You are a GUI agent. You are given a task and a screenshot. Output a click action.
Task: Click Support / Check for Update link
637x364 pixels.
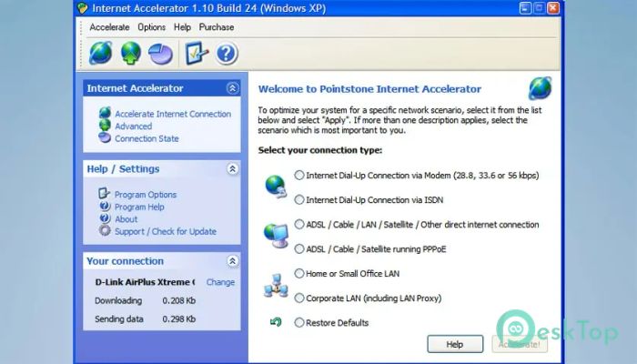tap(166, 231)
